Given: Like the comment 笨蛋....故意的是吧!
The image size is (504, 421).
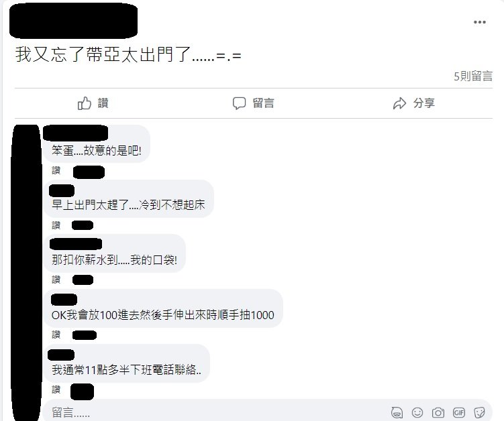Looking at the screenshot, I should click(x=56, y=170).
